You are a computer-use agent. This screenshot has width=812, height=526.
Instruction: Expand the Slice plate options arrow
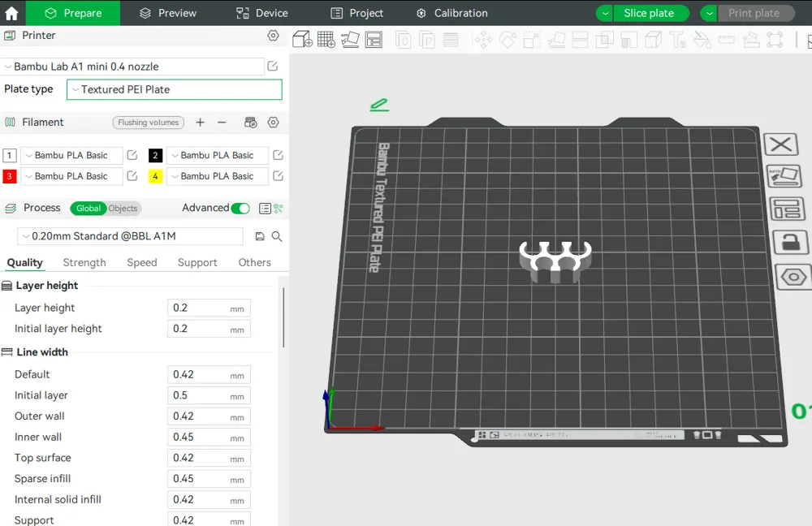click(x=604, y=13)
